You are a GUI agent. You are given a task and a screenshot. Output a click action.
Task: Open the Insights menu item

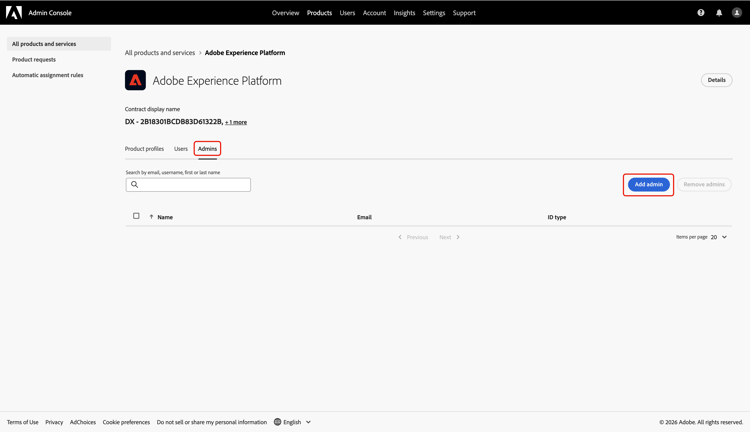point(404,13)
